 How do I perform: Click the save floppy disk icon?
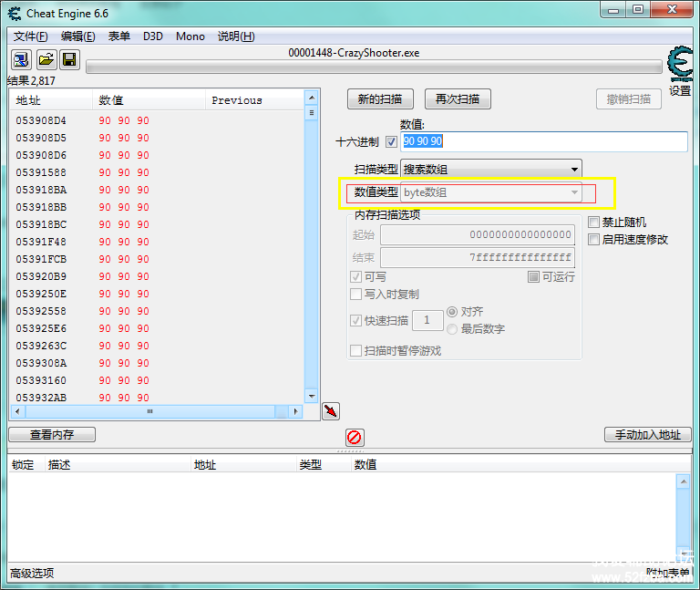click(x=69, y=59)
